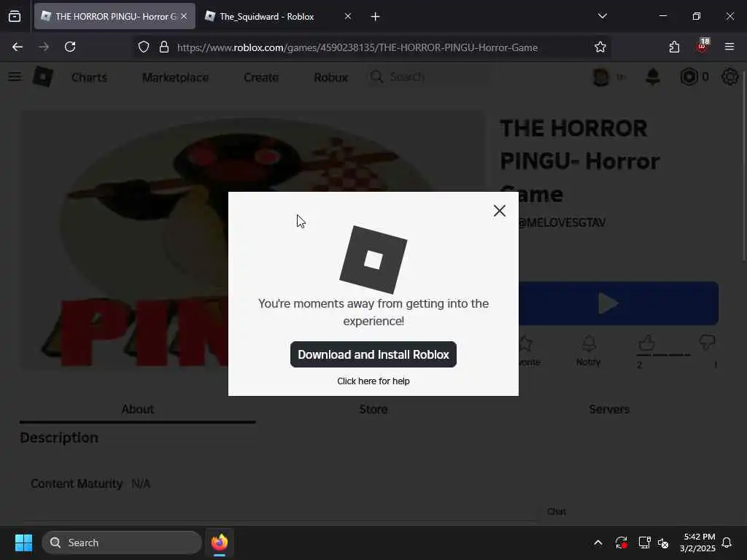Click the Windows taskbar Search box

click(x=122, y=542)
